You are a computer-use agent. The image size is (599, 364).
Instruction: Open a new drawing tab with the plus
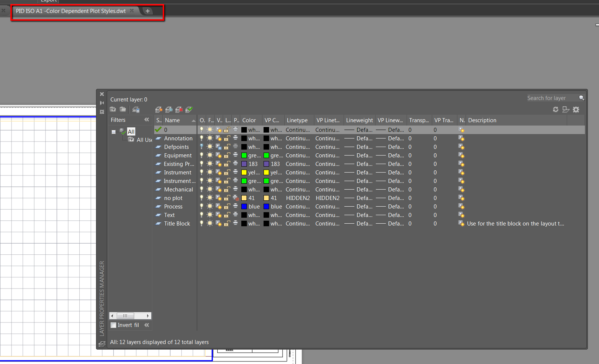pyautogui.click(x=148, y=11)
